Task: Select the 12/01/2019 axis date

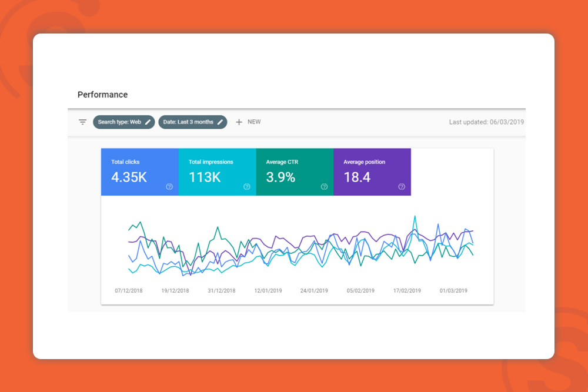Action: tap(268, 291)
